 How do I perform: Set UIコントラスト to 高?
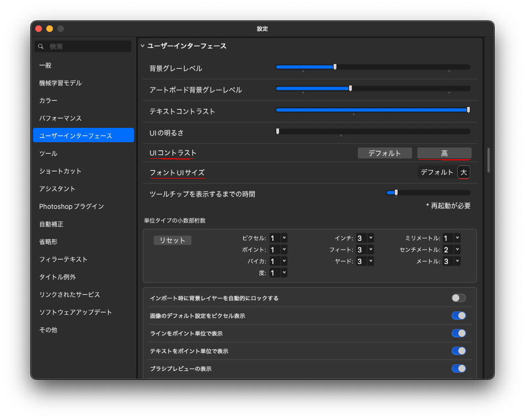[x=444, y=153]
